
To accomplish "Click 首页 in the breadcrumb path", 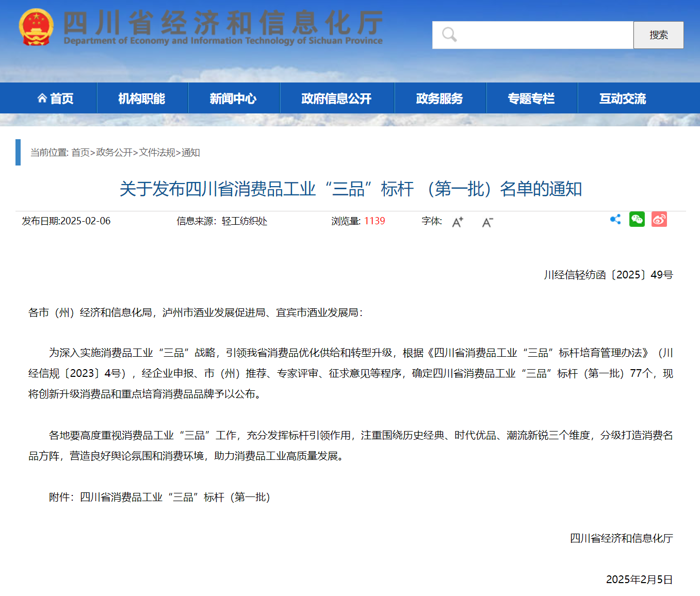I will [80, 153].
